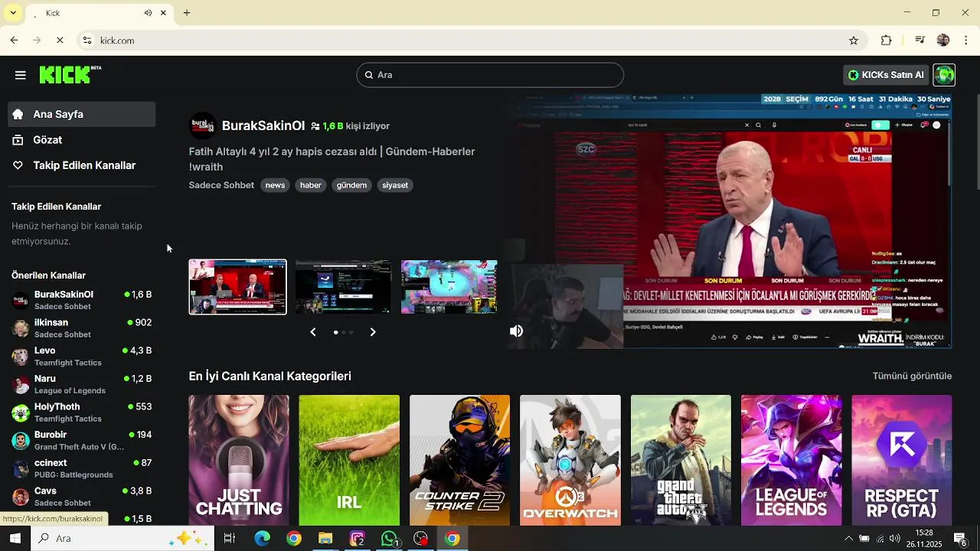Toggle the featured stream mute speaker
The width and height of the screenshot is (980, 551).
[x=517, y=331]
